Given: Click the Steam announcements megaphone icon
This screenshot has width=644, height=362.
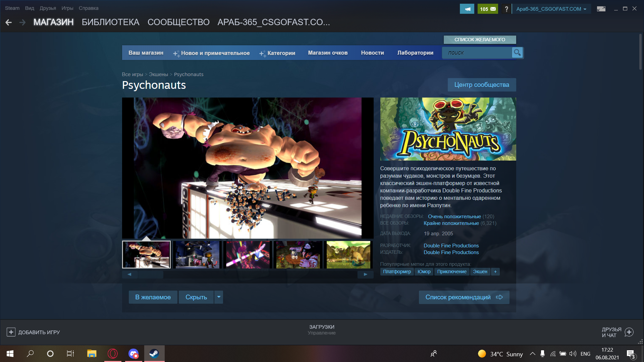Looking at the screenshot, I should 467,9.
